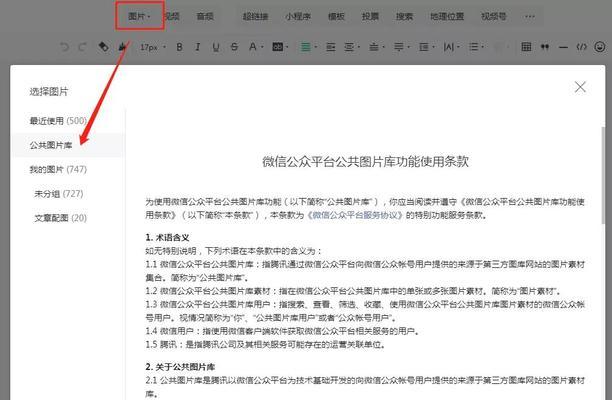Viewport: 612px width, 400px height.
Task: Open the more options ellipsis menu
Action: [x=530, y=16]
